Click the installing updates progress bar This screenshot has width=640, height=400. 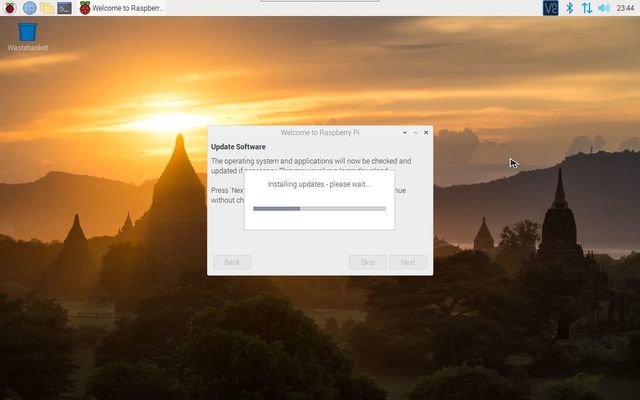pos(319,209)
